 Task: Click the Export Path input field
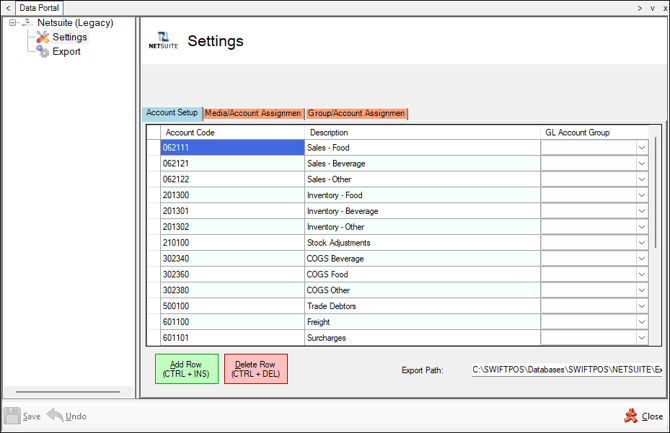click(567, 370)
